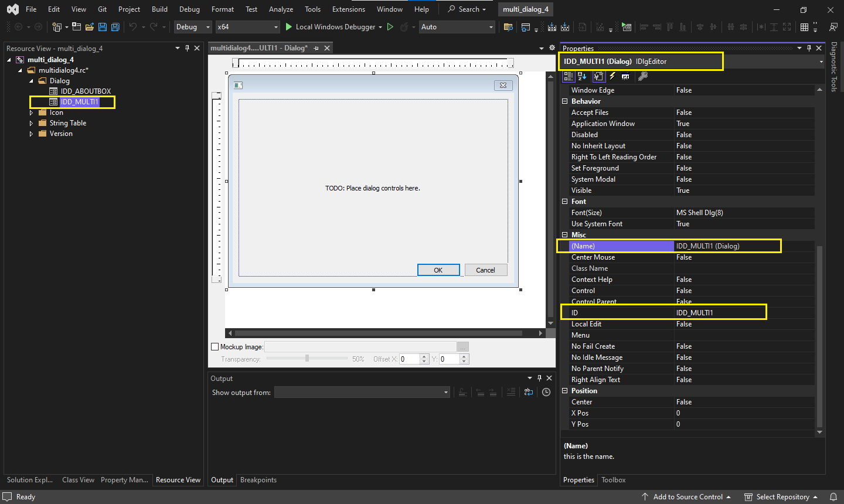Click the Save All toolbar icon
The height and width of the screenshot is (504, 844).
[115, 27]
